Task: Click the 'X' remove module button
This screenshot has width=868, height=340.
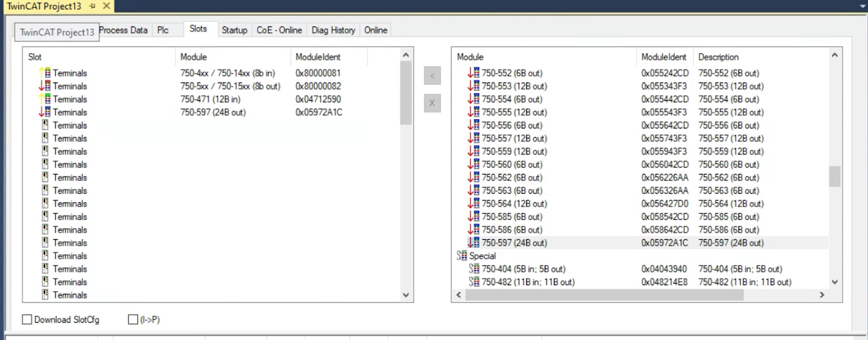Action: [x=432, y=102]
